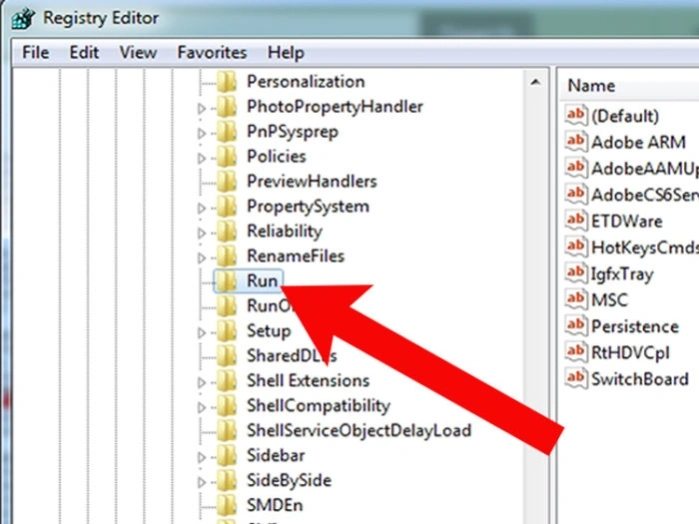Open the Favorites menu

[x=212, y=53]
